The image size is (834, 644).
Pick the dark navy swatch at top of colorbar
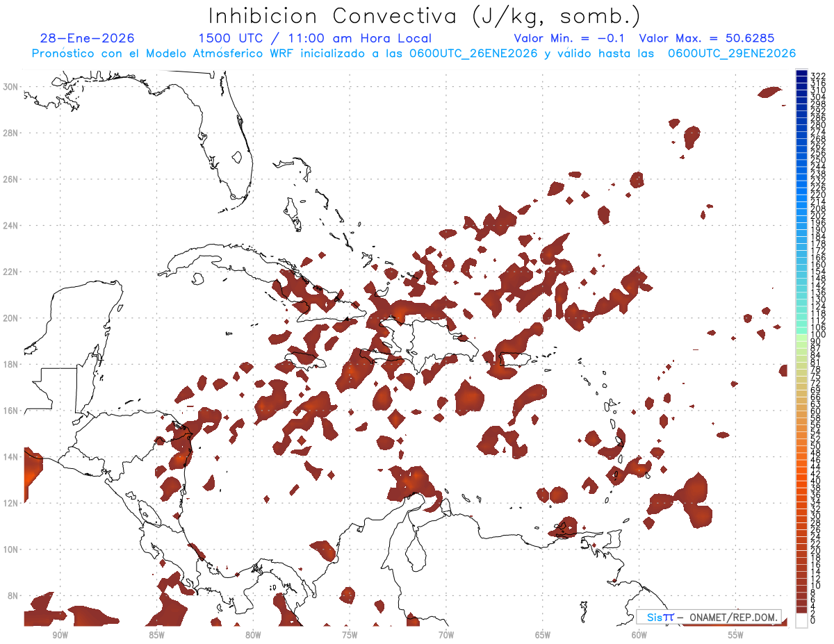801,73
